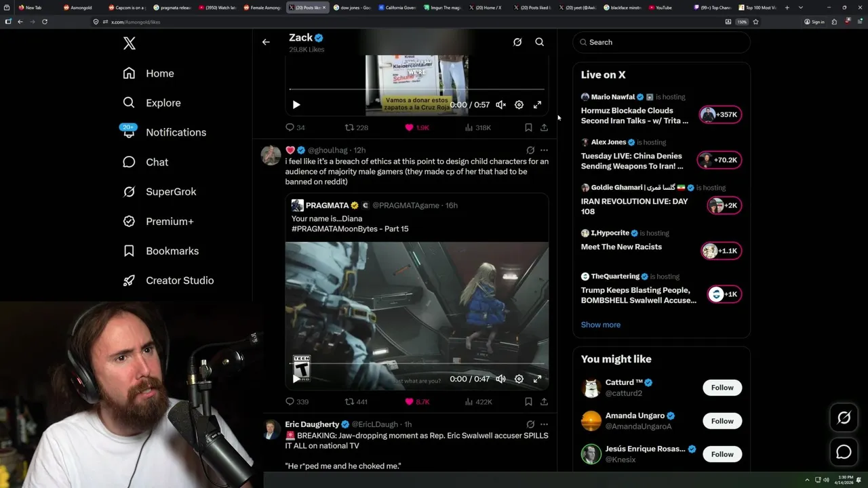Viewport: 868px width, 488px height.
Task: Open SuperGrok in the sidebar
Action: point(159,192)
